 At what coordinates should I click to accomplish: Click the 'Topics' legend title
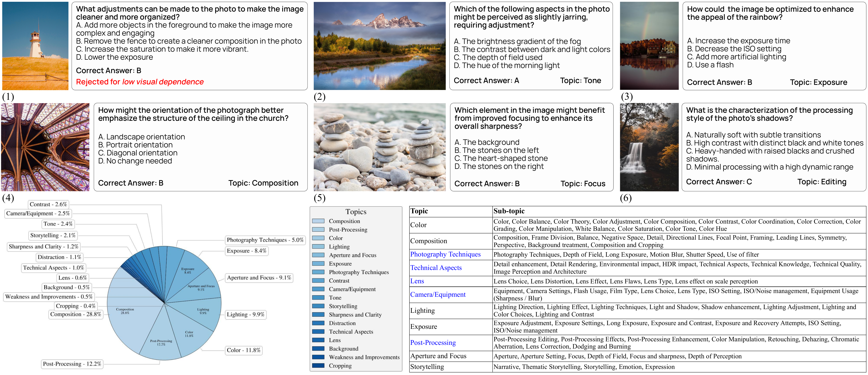tap(356, 212)
